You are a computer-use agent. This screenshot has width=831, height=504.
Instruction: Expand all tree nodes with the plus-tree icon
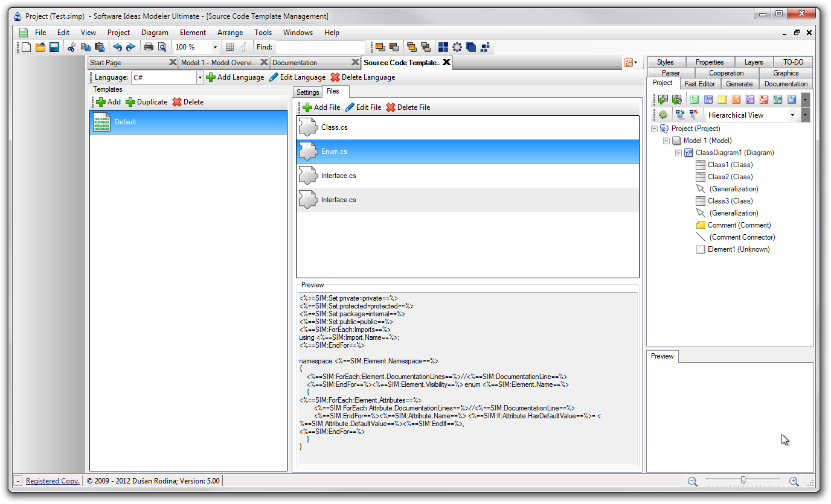click(681, 115)
